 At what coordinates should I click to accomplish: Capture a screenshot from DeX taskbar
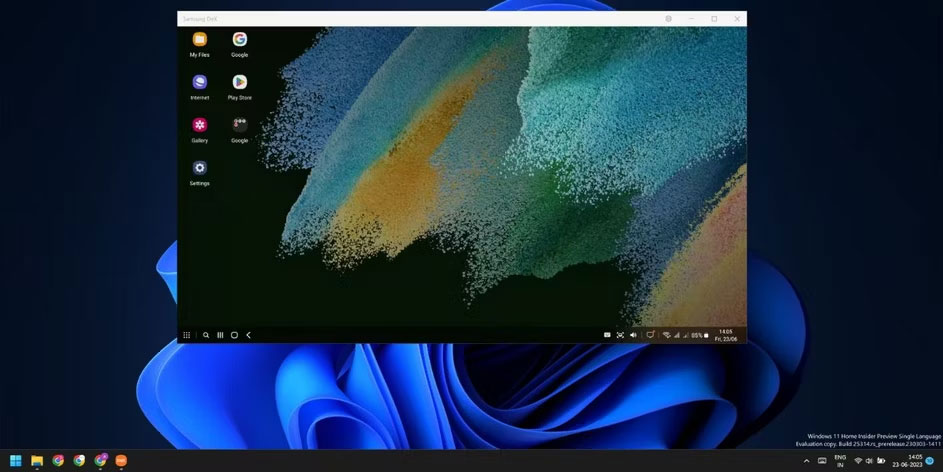point(620,335)
